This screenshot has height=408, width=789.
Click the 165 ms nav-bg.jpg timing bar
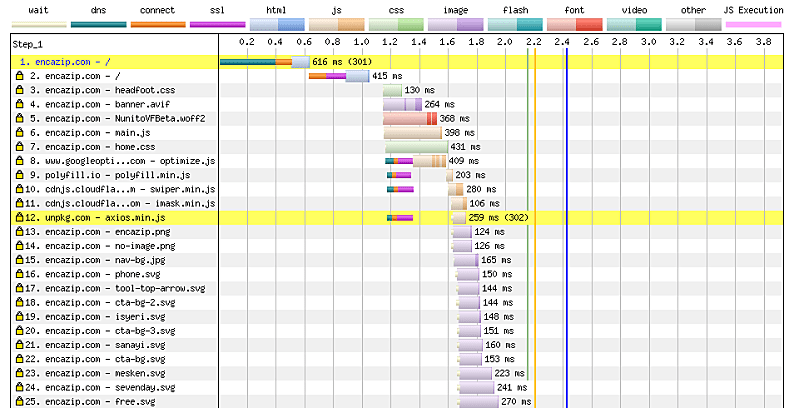pos(466,260)
